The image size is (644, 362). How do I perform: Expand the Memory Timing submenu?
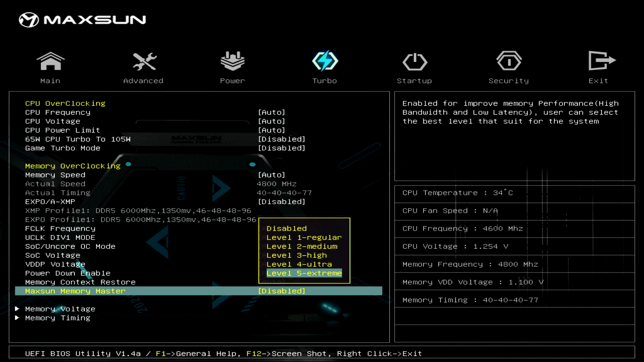(57, 318)
